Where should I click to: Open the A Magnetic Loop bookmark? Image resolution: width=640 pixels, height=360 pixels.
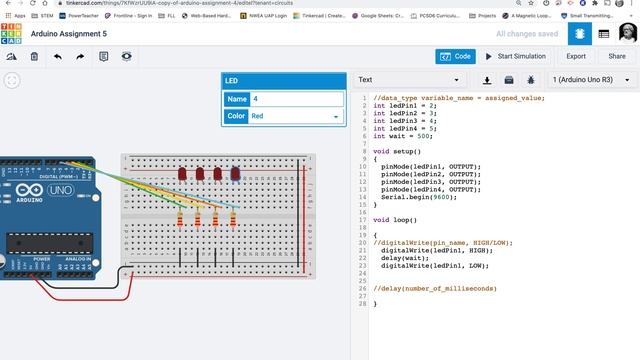(x=527, y=16)
